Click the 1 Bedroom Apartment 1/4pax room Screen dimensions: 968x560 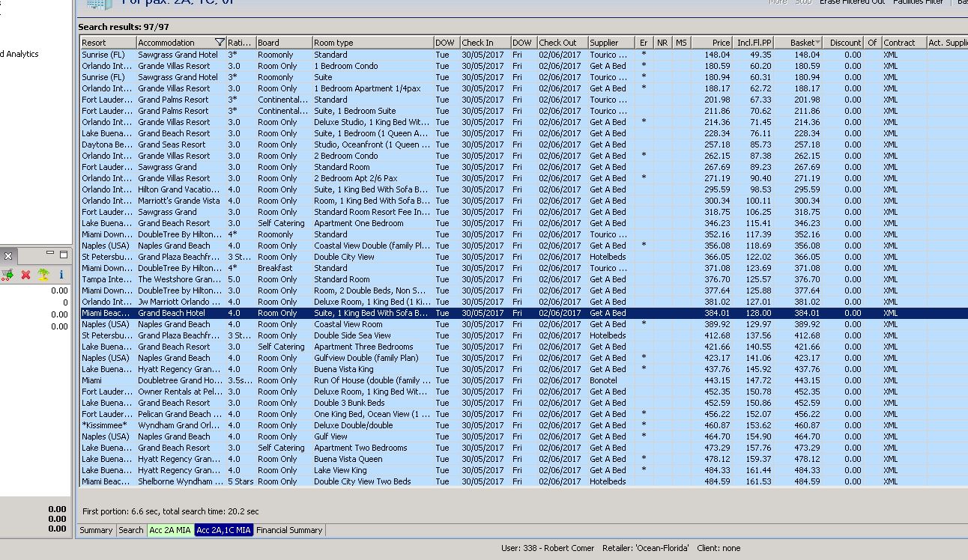372,88
